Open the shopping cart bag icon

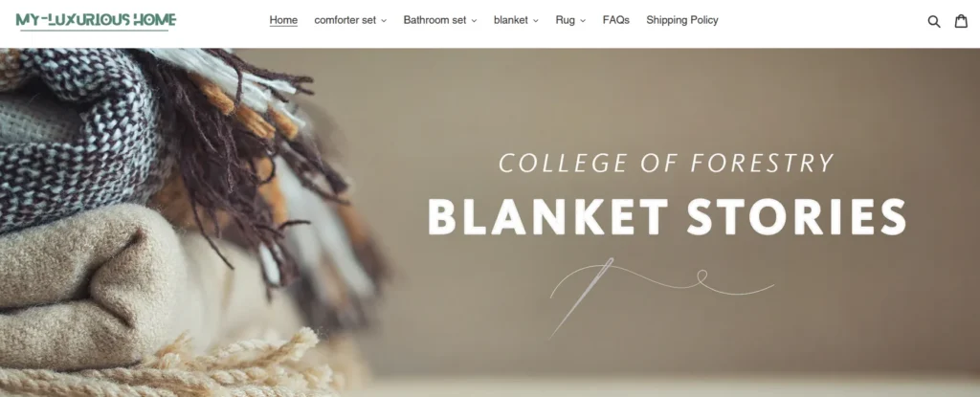pyautogui.click(x=961, y=21)
